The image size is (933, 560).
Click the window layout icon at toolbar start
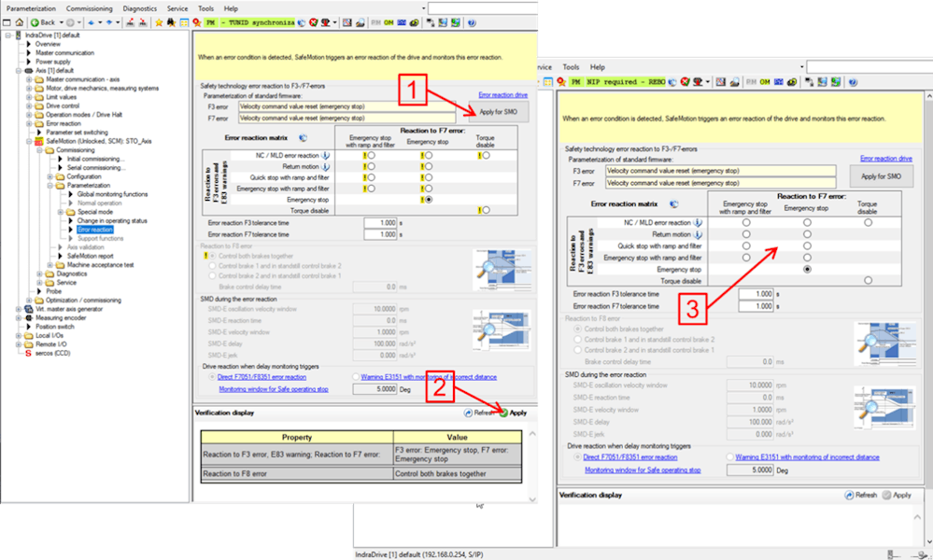[x=7, y=22]
